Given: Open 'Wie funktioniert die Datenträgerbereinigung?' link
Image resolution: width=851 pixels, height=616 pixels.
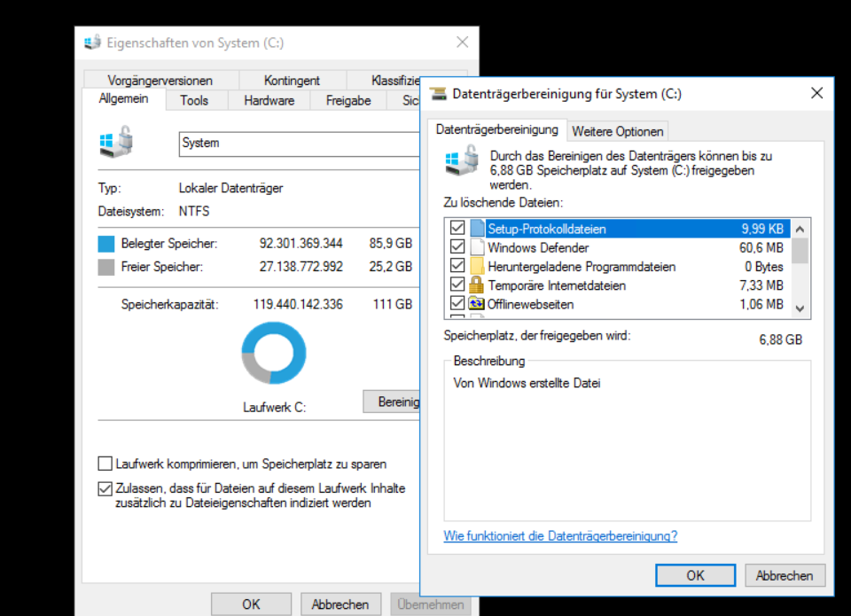Looking at the screenshot, I should click(x=560, y=536).
